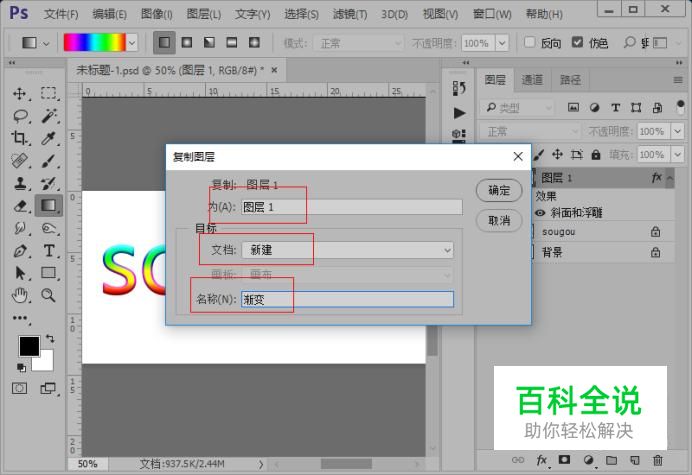Expand the opacity 100% dropdown in options bar
This screenshot has width=692, height=475.
coord(511,44)
